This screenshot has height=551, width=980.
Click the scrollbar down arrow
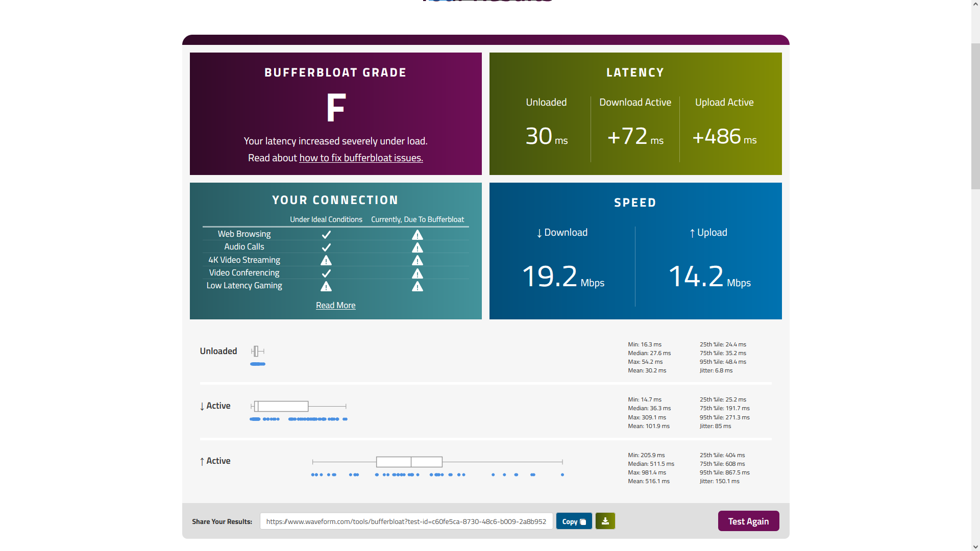pyautogui.click(x=975, y=546)
